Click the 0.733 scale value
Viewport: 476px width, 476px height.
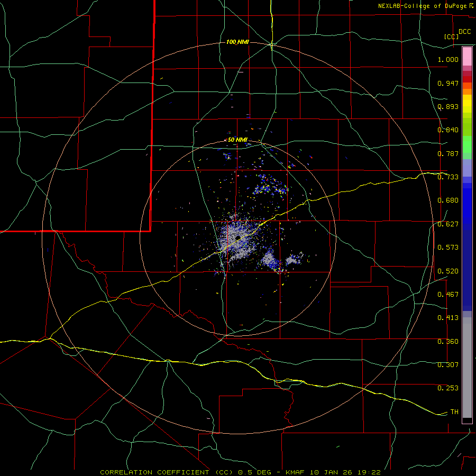448,177
